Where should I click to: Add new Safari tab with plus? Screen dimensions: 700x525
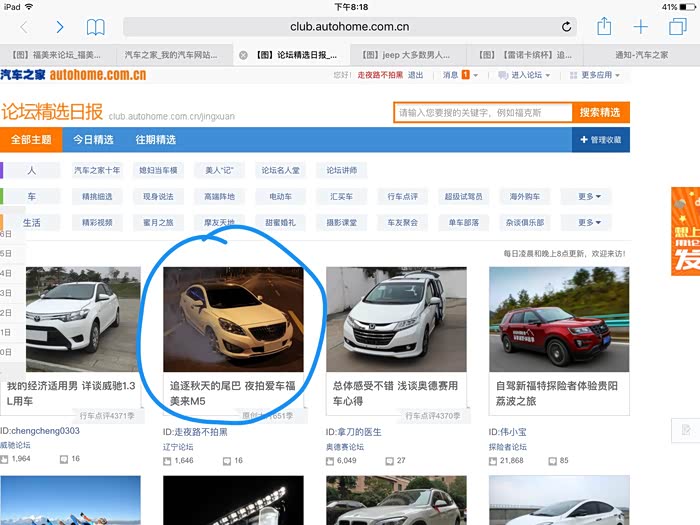tap(641, 27)
